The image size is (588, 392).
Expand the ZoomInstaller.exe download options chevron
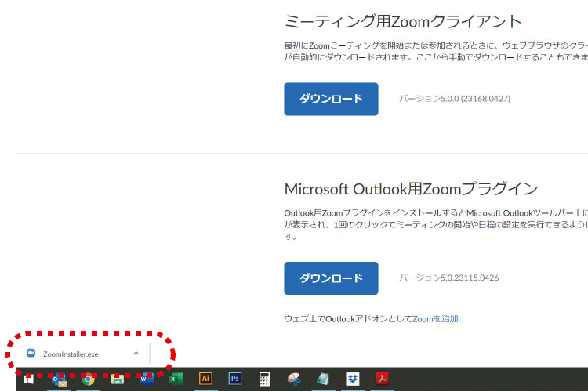point(136,354)
